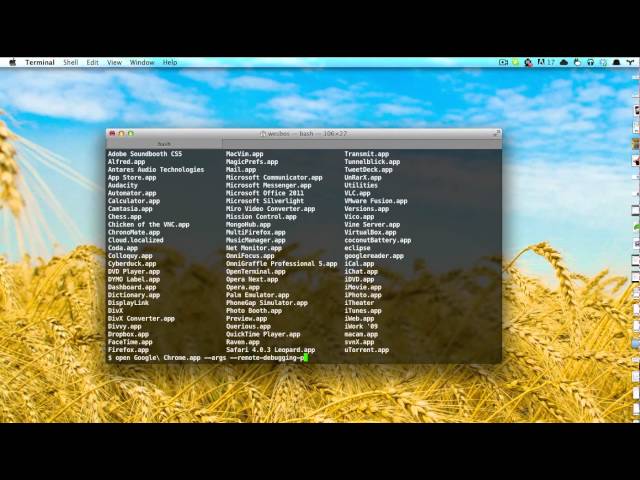
Task: Open the Apple menu
Action: click(x=13, y=62)
